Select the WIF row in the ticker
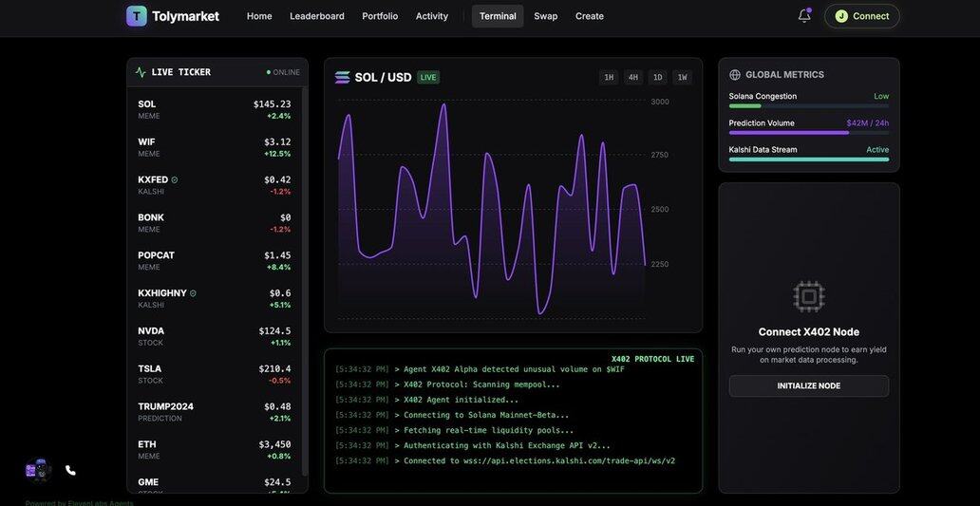Image resolution: width=980 pixels, height=506 pixels. pos(215,147)
